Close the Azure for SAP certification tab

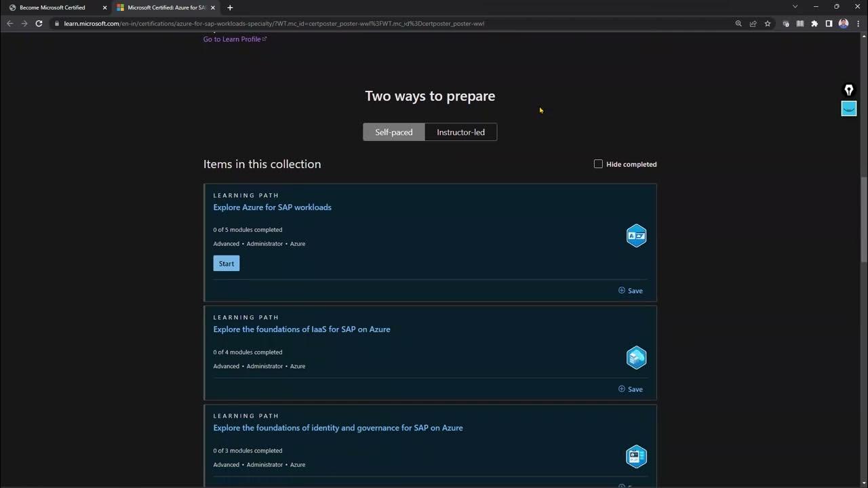pyautogui.click(x=213, y=7)
